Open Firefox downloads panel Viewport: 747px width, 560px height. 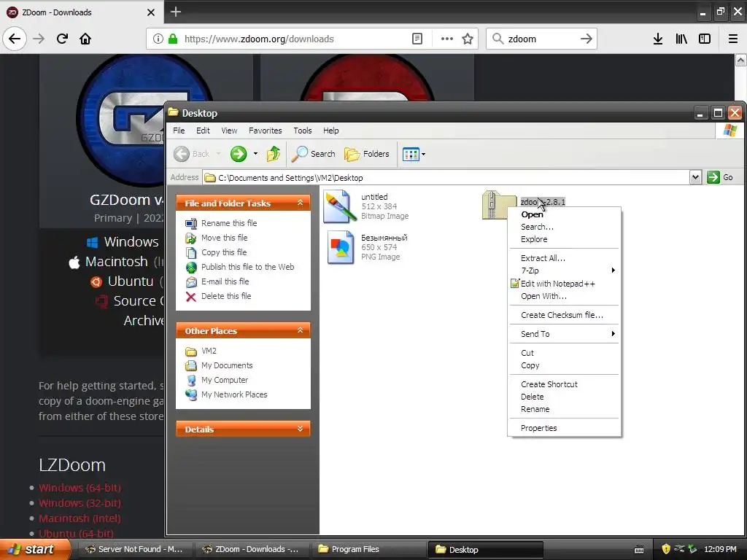pyautogui.click(x=657, y=39)
